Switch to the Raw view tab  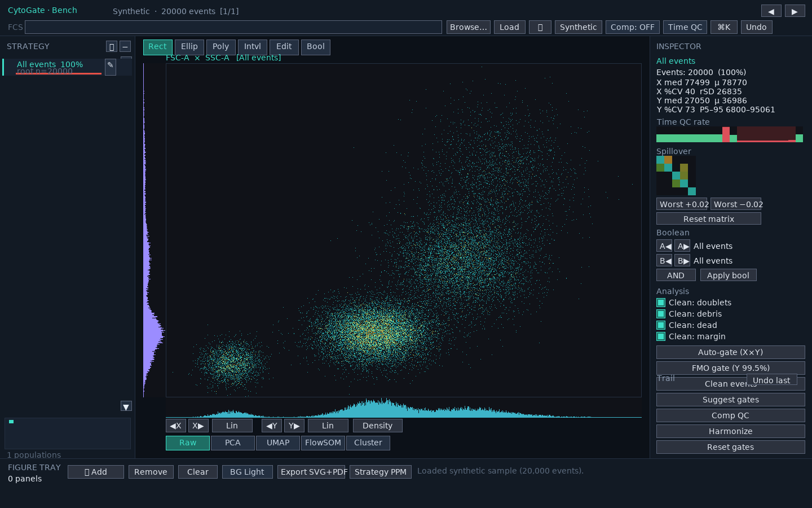[188, 443]
